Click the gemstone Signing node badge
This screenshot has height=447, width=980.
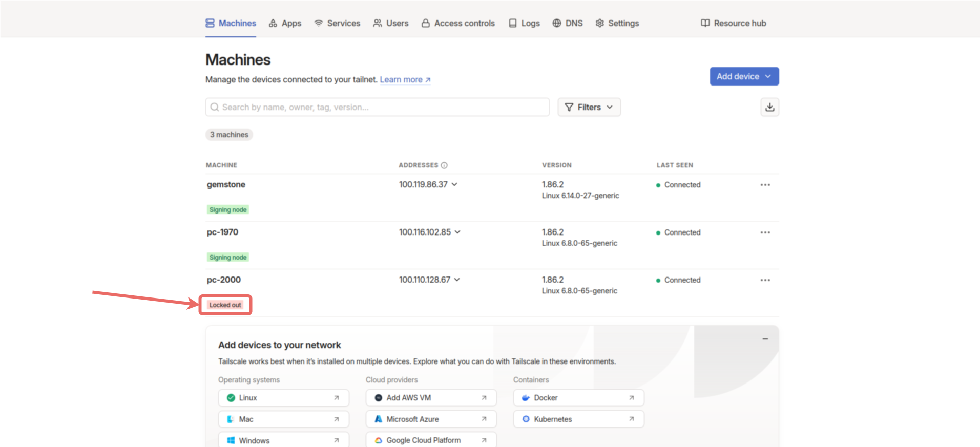(x=228, y=210)
